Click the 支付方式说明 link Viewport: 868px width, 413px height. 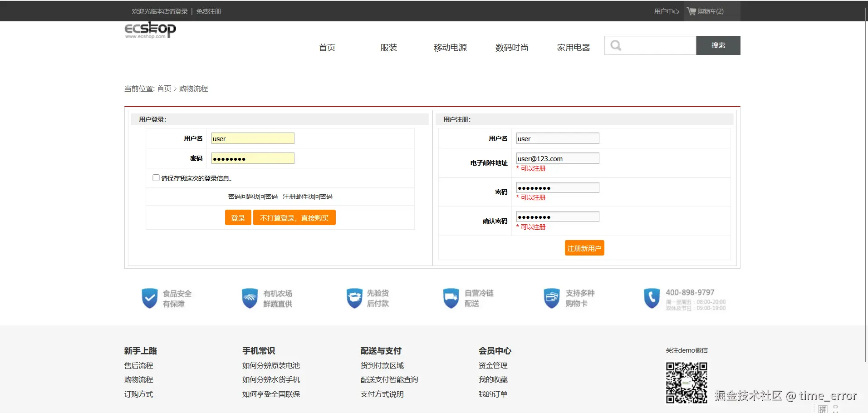382,394
